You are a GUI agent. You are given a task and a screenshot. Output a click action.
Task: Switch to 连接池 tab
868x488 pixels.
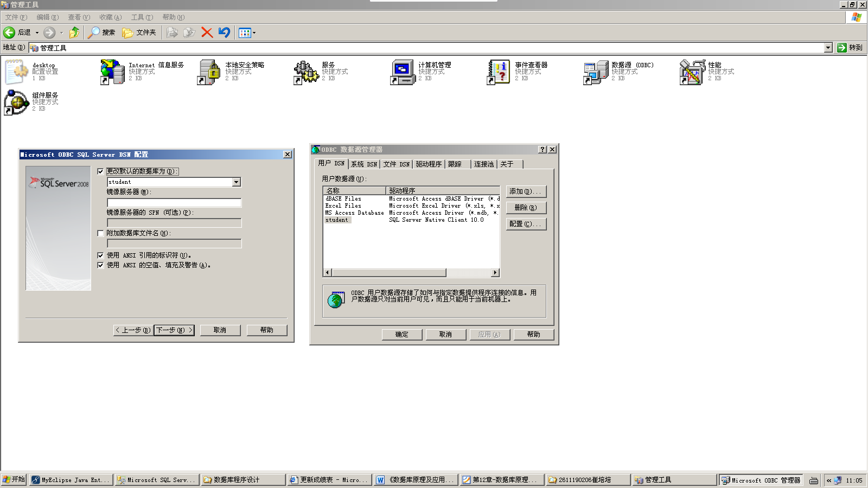point(483,164)
